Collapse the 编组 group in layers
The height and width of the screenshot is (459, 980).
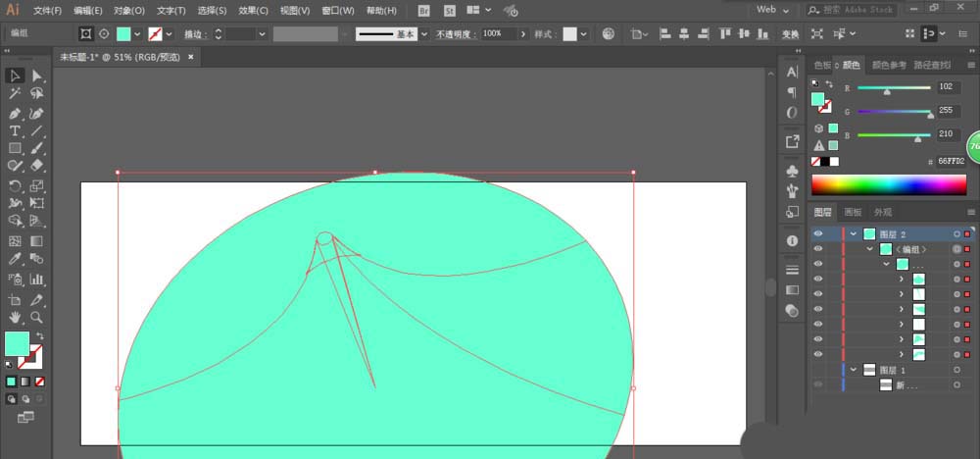click(x=868, y=249)
